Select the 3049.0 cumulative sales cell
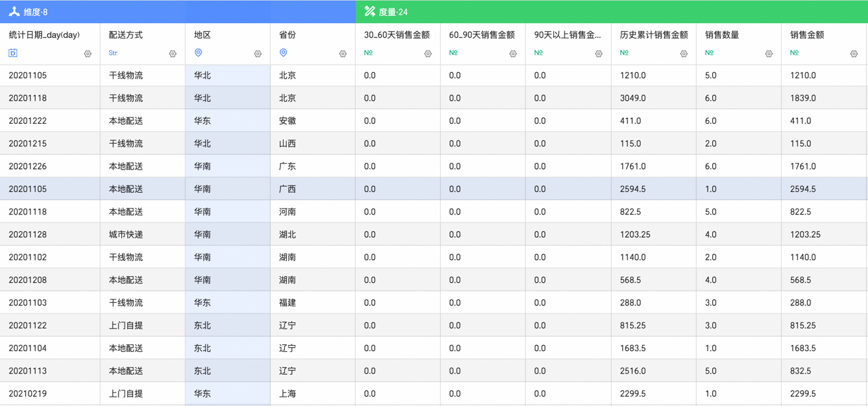Image resolution: width=868 pixels, height=406 pixels. coord(654,98)
